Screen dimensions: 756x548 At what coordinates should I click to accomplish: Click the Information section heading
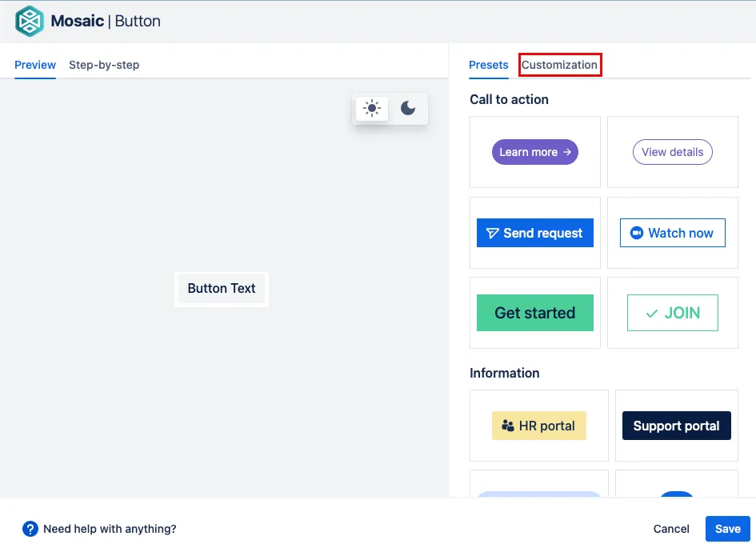click(x=504, y=373)
